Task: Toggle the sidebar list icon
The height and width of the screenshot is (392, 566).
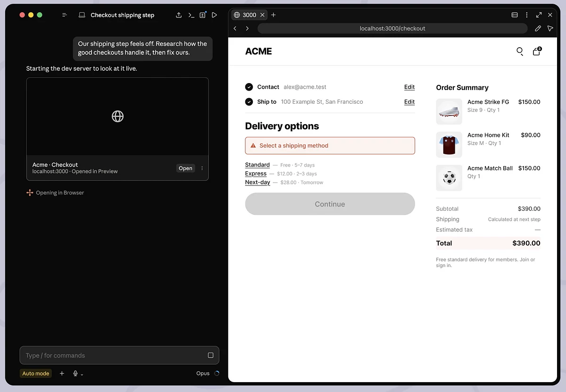Action: pyautogui.click(x=65, y=15)
